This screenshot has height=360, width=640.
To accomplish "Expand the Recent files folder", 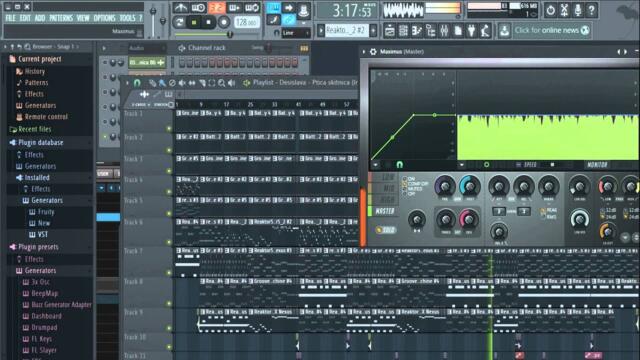I will click(35, 129).
